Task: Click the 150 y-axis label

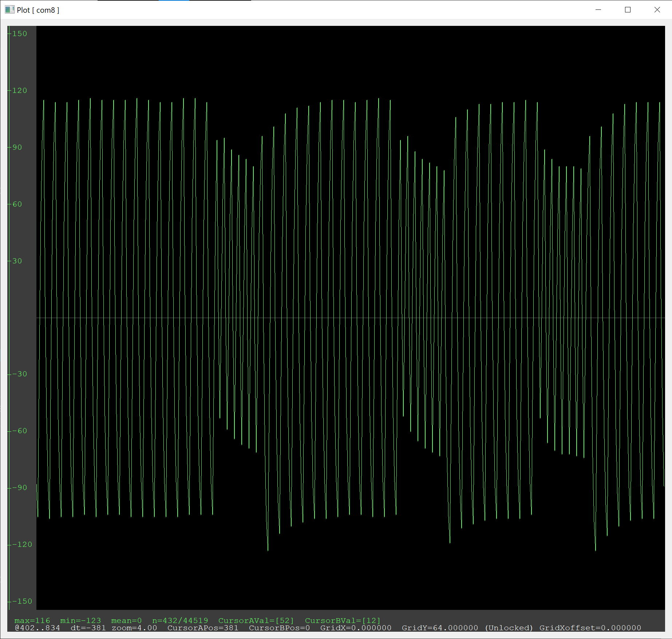Action: 20,34
